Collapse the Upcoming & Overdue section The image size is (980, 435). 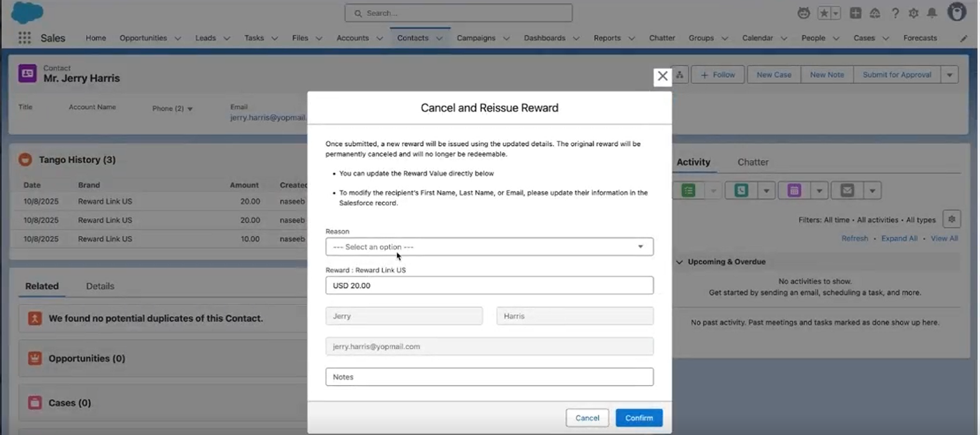click(679, 262)
